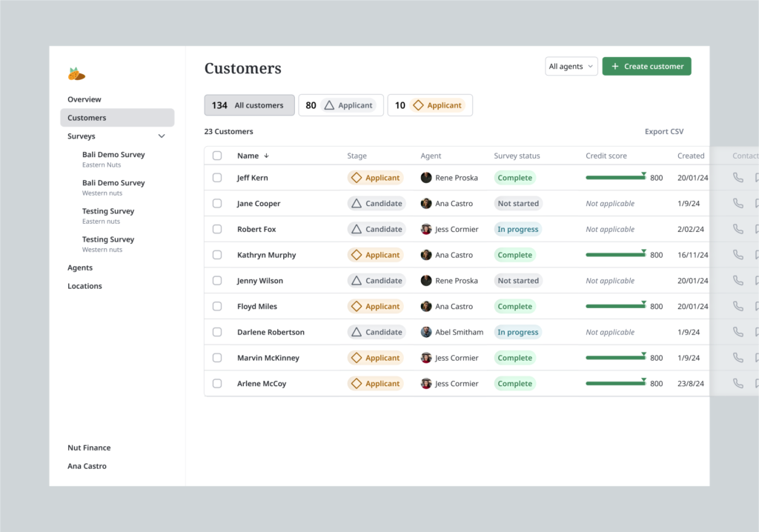Tick the select-all checkbox in the table header
759x532 pixels.
click(217, 156)
